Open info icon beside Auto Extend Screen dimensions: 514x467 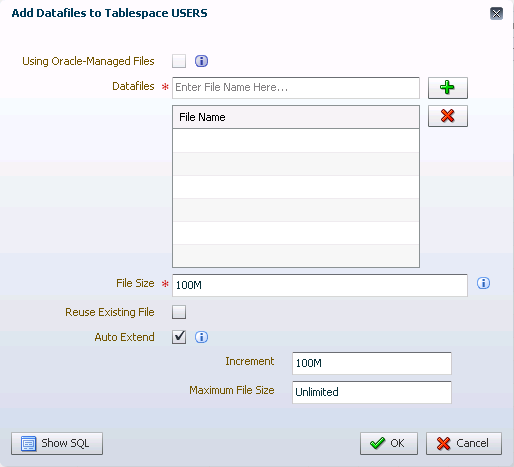tap(201, 337)
